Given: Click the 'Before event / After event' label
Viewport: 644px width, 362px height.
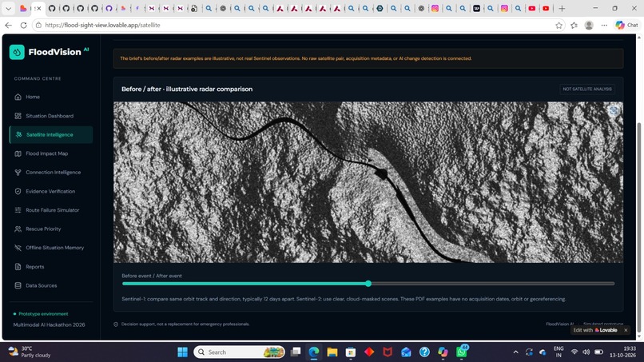Looking at the screenshot, I should coord(152,276).
